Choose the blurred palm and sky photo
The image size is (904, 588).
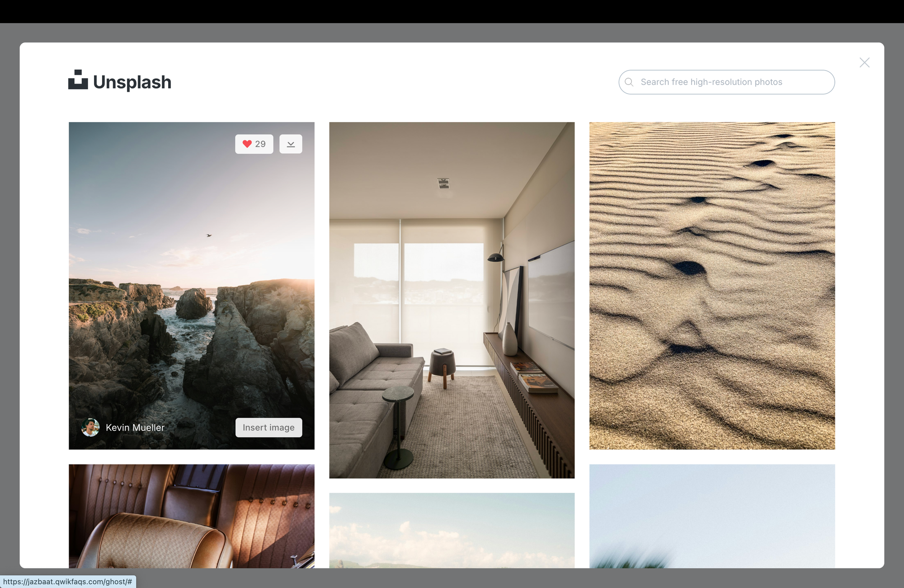point(712,516)
